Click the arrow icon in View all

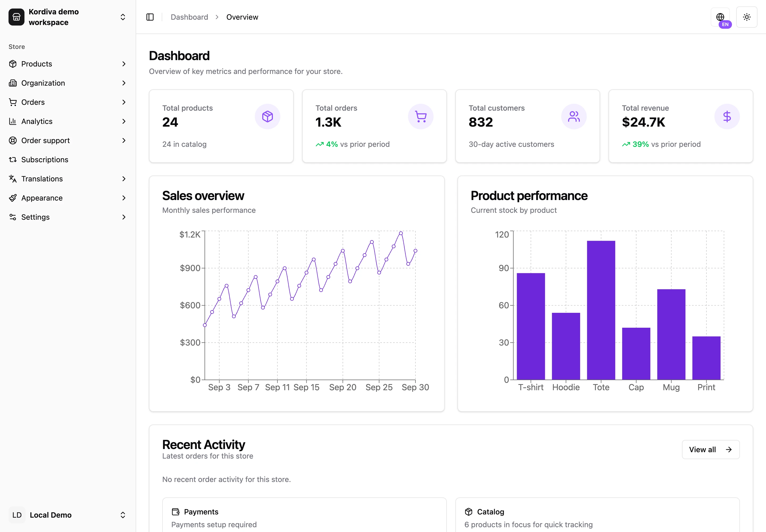coord(729,449)
